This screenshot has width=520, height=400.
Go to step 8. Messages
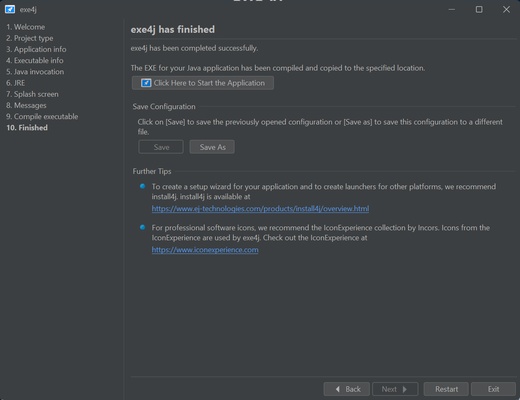[x=26, y=105]
